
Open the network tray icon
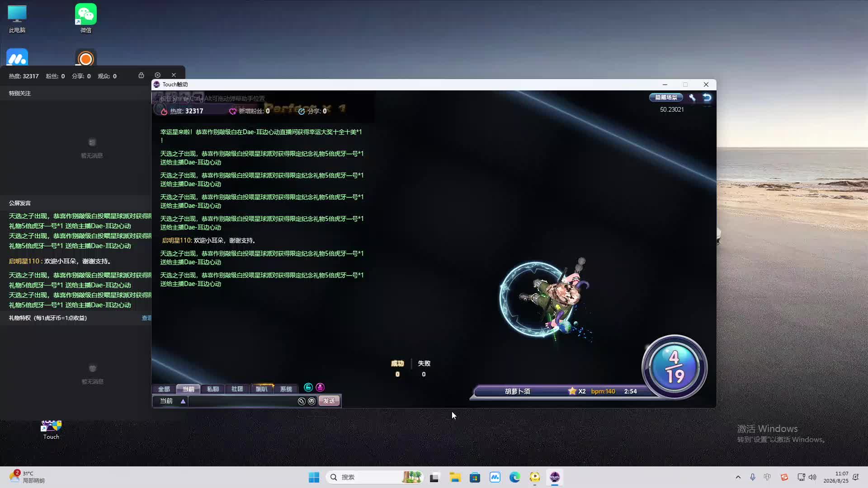tap(801, 477)
